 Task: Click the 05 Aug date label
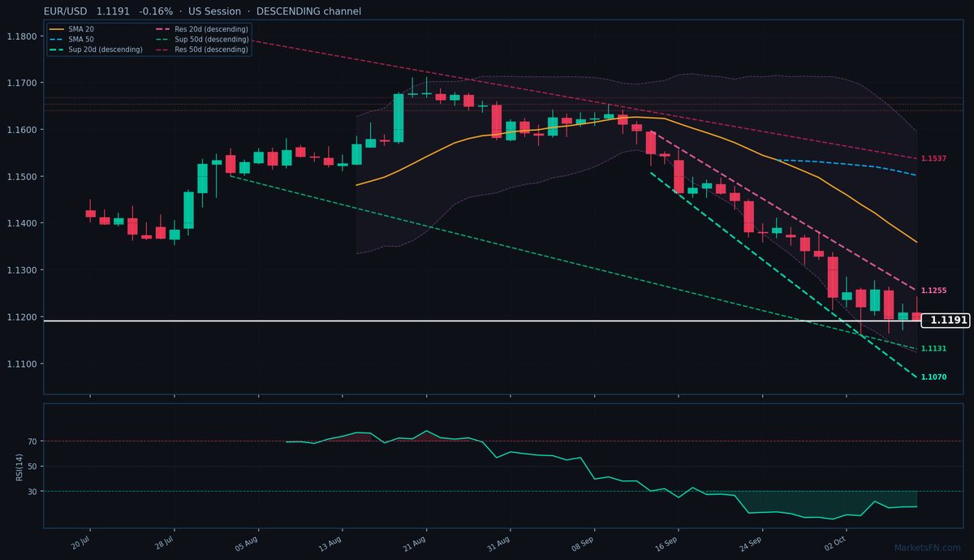248,543
